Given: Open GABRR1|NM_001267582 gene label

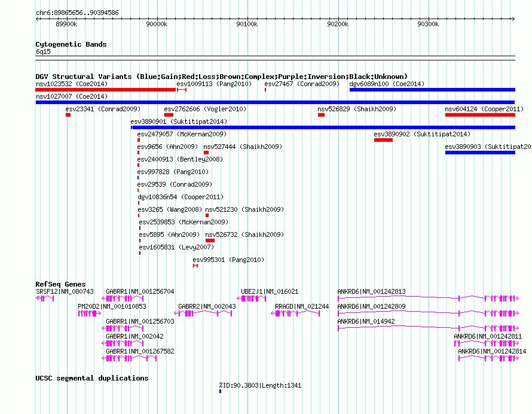Looking at the screenshot, I should [140, 351].
